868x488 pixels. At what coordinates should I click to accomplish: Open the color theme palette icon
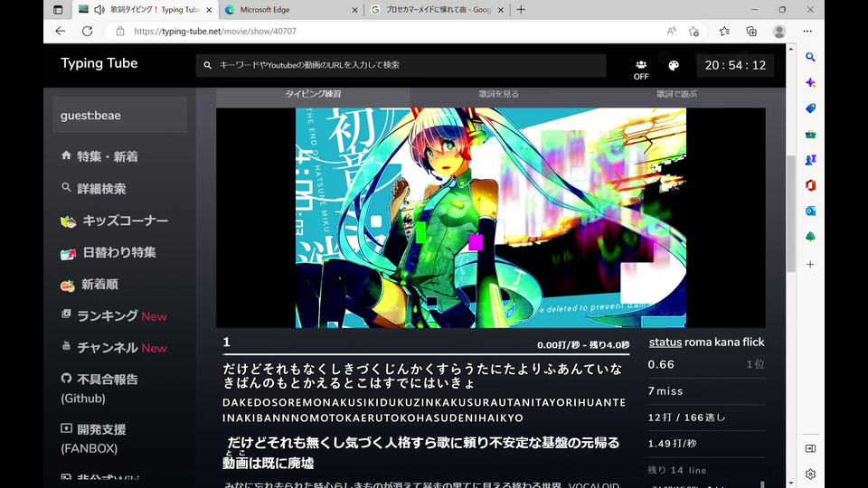coord(674,66)
